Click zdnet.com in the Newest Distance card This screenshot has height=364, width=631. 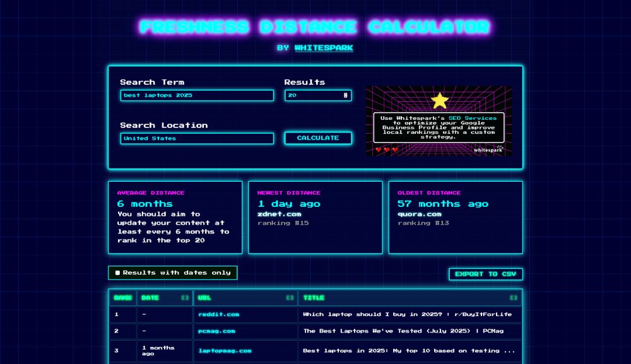(x=280, y=214)
